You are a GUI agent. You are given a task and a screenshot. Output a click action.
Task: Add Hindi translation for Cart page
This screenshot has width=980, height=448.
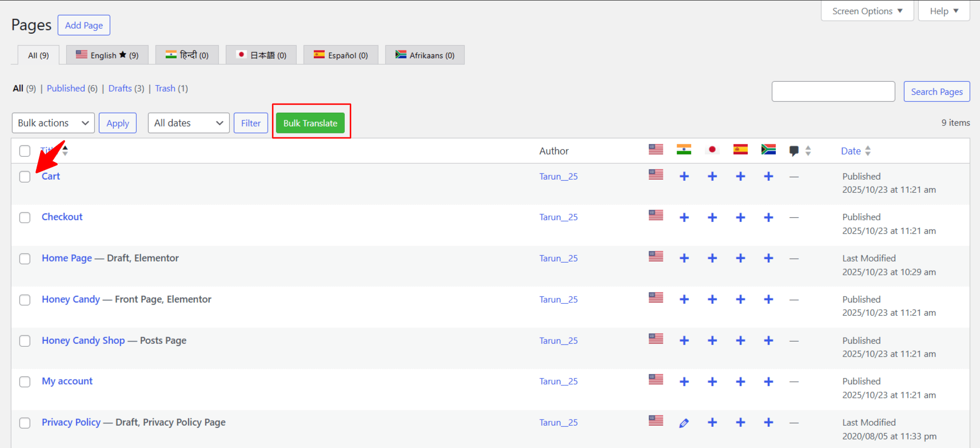pyautogui.click(x=684, y=176)
